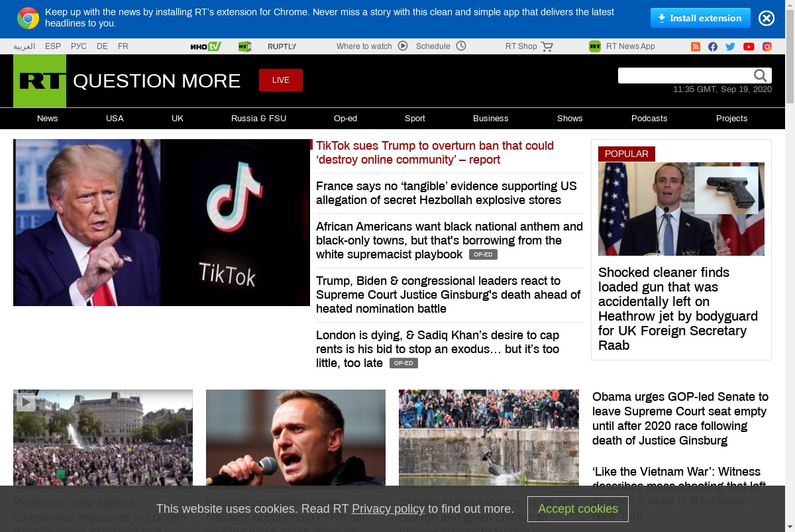
Task: Switch to РУС language edition
Action: [79, 46]
